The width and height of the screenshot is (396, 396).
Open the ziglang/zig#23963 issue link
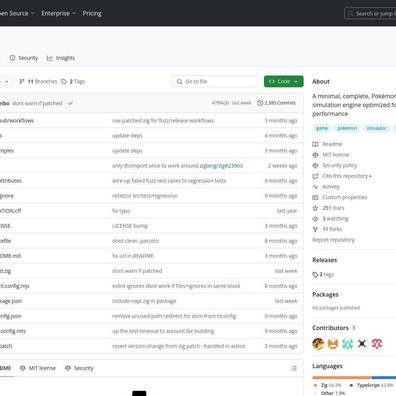(x=221, y=166)
